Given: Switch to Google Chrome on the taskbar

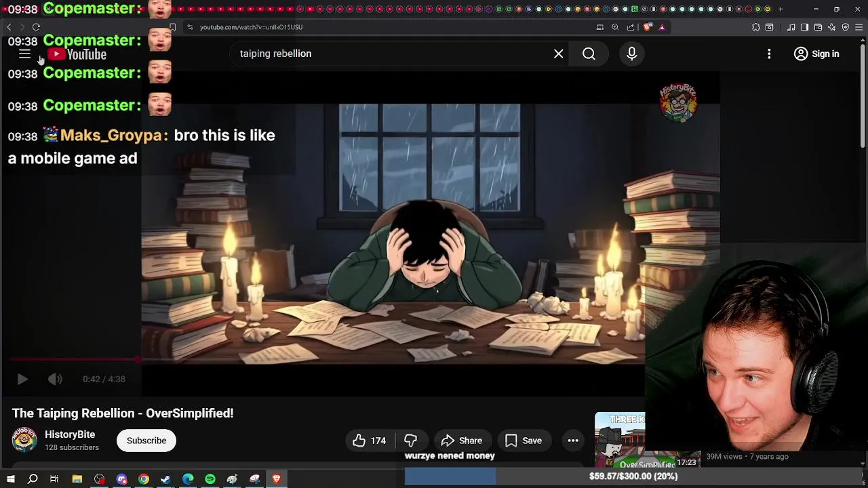Looking at the screenshot, I should (x=144, y=479).
